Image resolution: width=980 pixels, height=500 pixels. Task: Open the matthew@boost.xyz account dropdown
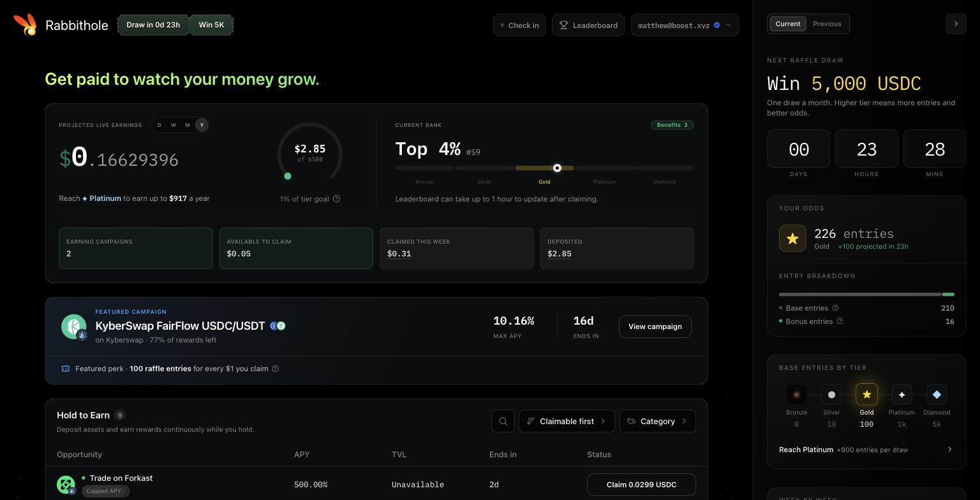(x=685, y=26)
